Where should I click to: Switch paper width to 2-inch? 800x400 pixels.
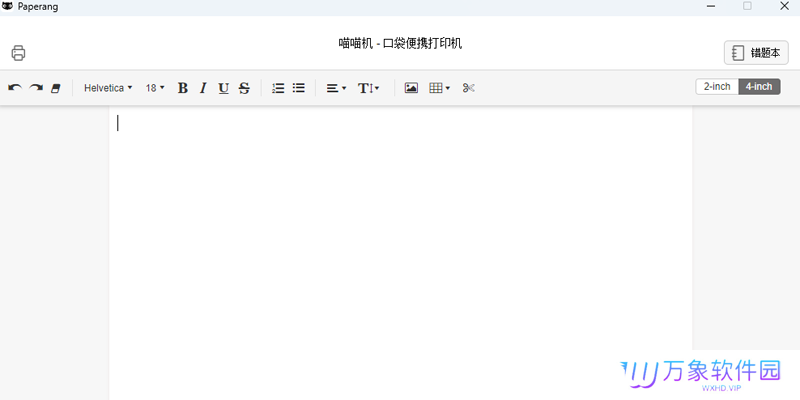tap(717, 87)
